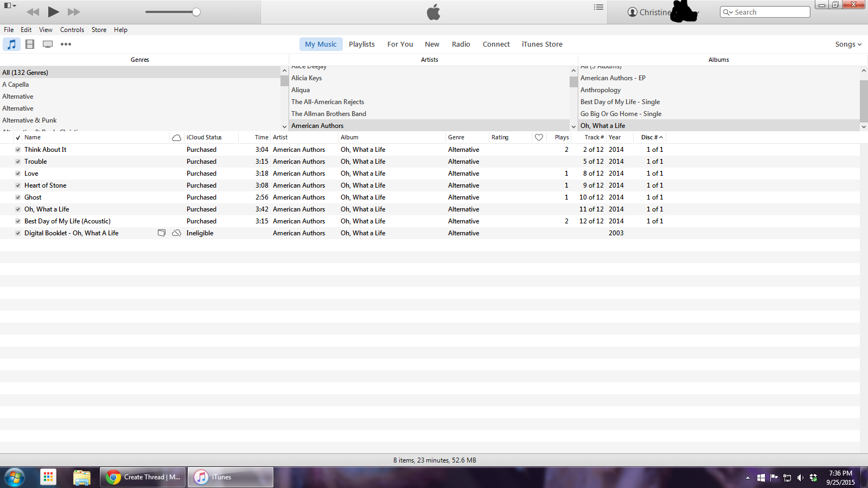Screen dimensions: 868x488
Task: Click the heart Love column header
Action: click(x=539, y=137)
